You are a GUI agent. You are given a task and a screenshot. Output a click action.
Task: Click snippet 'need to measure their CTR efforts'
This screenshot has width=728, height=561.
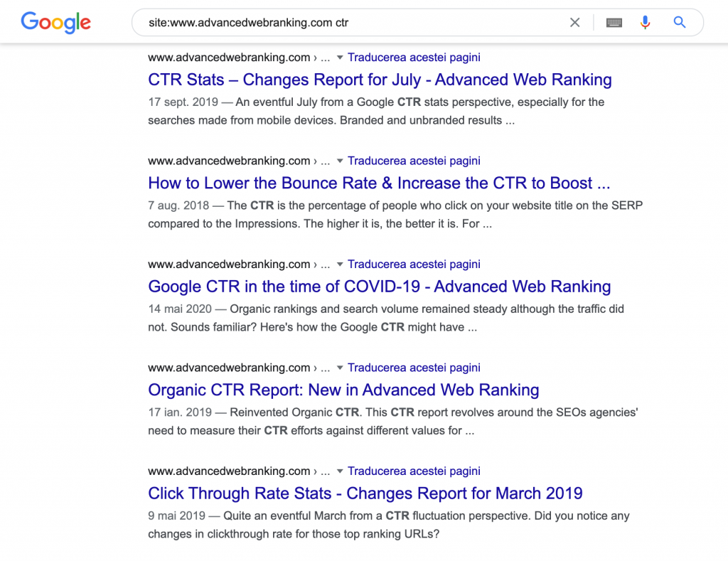(x=237, y=430)
